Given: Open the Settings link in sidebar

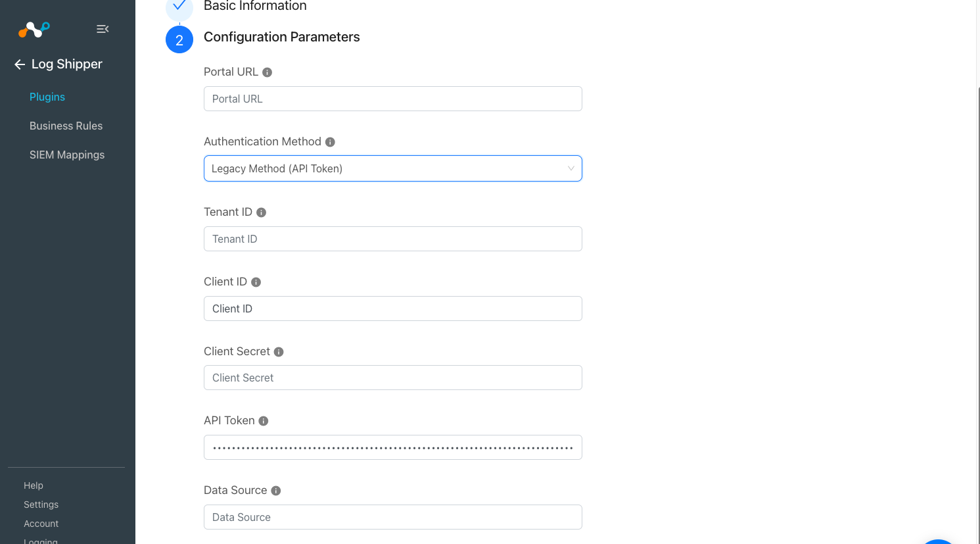Looking at the screenshot, I should click(x=41, y=505).
